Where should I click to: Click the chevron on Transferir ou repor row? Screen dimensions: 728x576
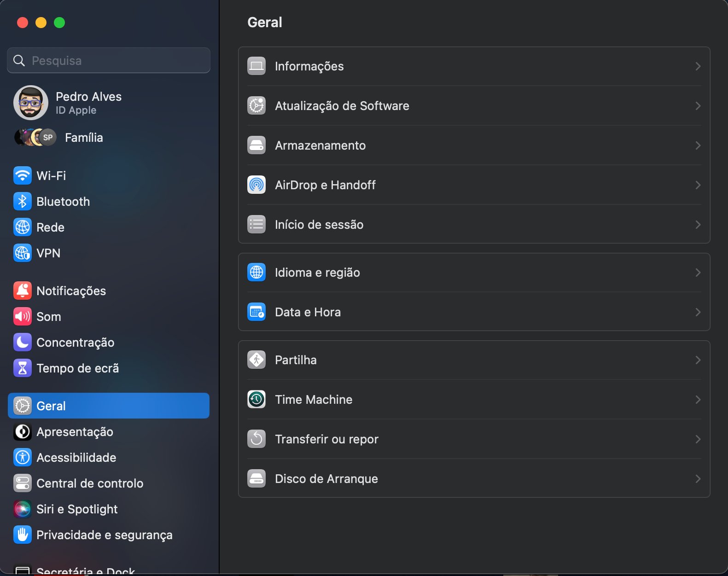tap(698, 439)
